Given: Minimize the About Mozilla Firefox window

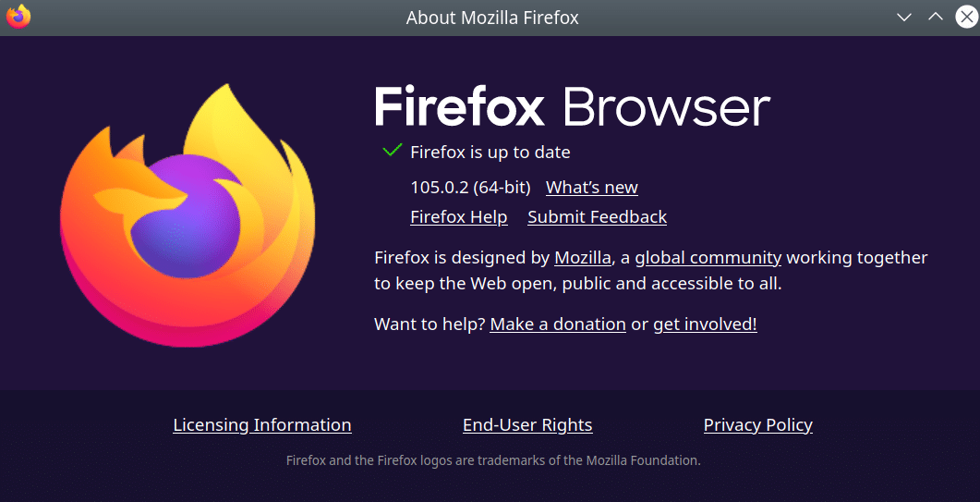Looking at the screenshot, I should pyautogui.click(x=905, y=17).
